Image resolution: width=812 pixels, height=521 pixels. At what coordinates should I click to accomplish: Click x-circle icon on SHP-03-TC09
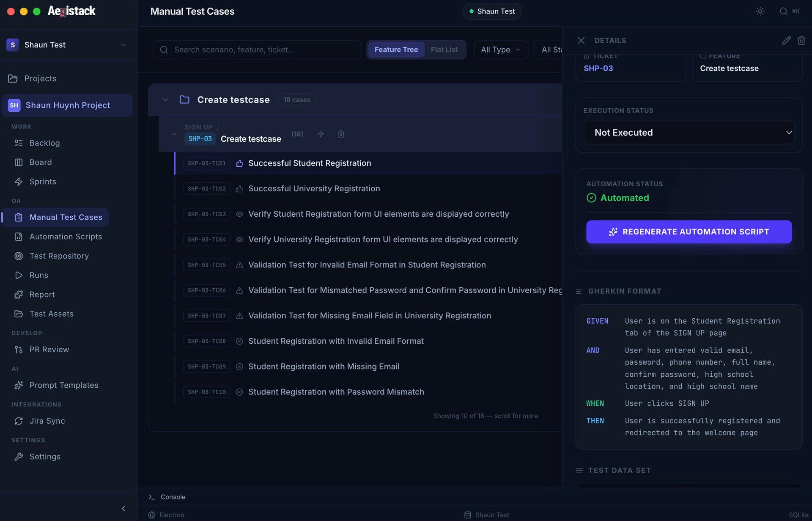coord(239,367)
